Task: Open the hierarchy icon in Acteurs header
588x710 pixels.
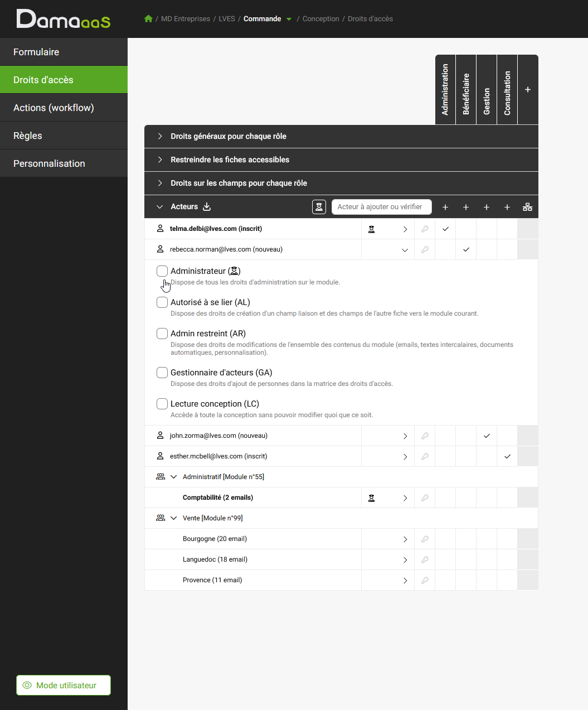Action: point(527,207)
